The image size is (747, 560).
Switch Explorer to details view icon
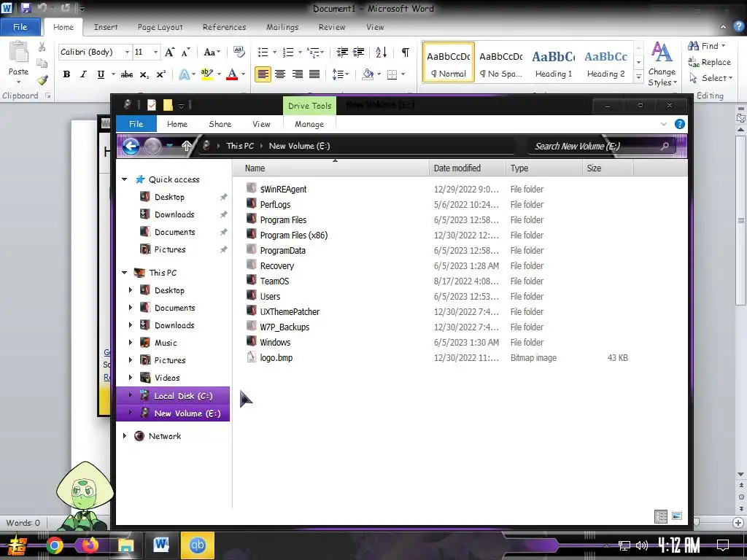661,516
